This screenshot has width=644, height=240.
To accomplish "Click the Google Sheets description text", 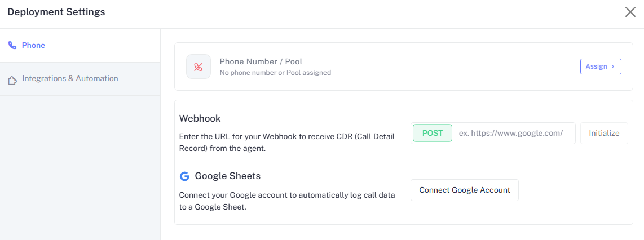I will (287, 201).
